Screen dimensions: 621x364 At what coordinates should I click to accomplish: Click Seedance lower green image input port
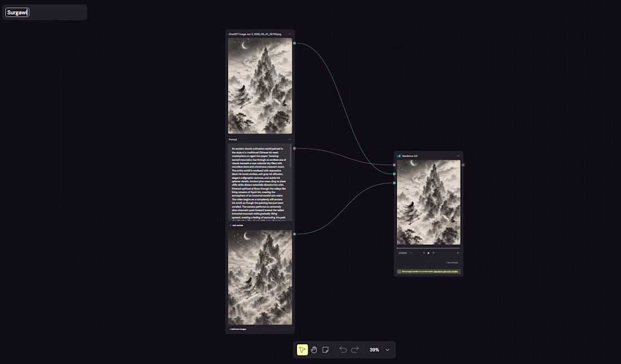[394, 183]
